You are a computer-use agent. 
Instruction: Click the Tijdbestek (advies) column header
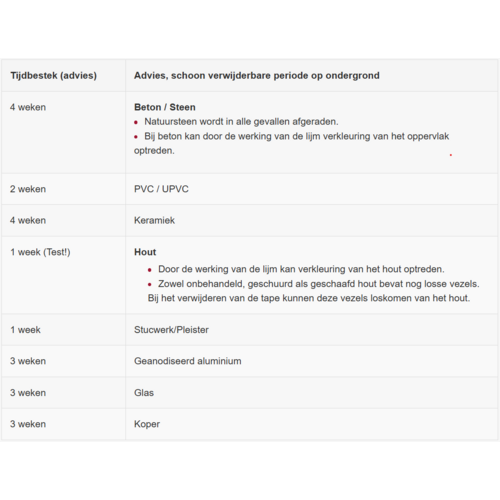[x=53, y=76]
